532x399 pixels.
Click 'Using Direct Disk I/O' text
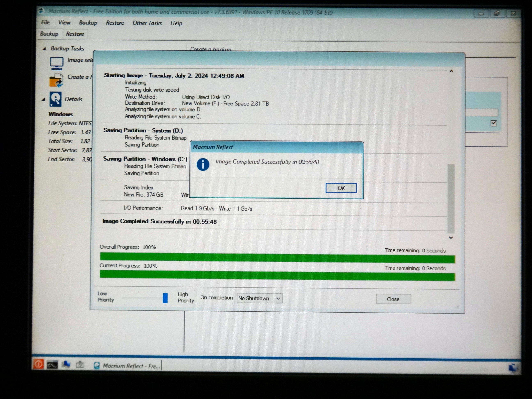206,97
